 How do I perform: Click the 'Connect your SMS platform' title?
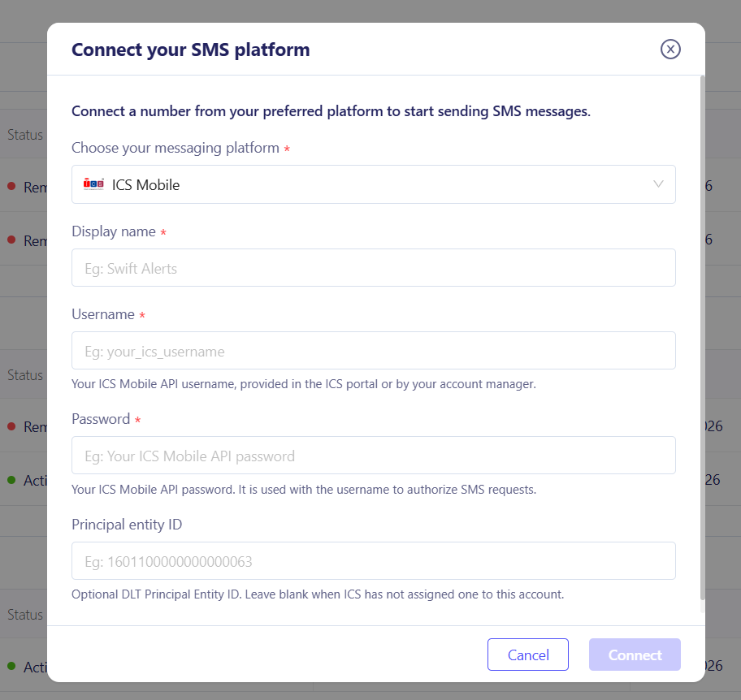[190, 50]
